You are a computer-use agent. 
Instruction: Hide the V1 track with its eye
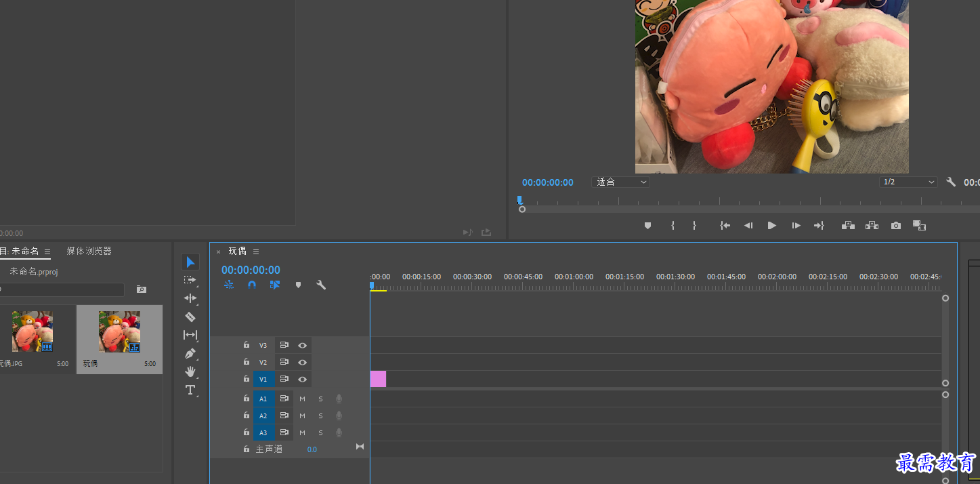[302, 380]
